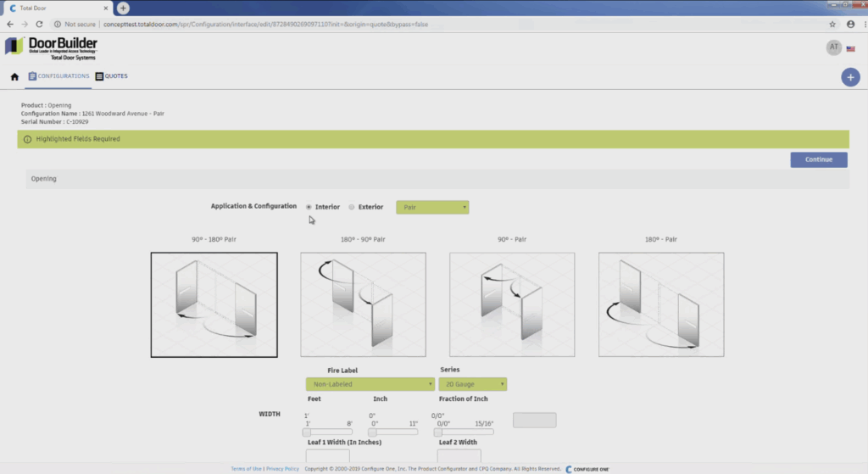
Task: Click the home icon in navigation bar
Action: (14, 76)
